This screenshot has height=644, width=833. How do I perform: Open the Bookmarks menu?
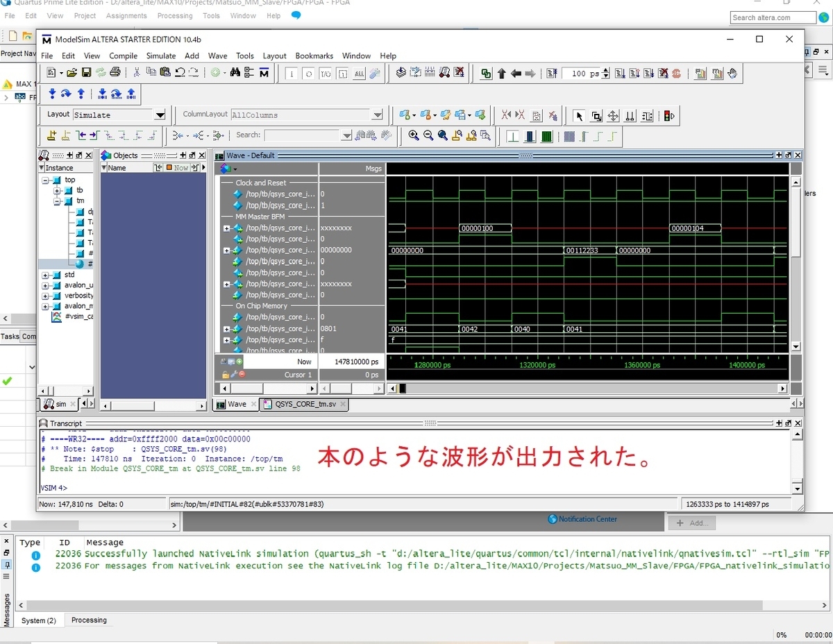pyautogui.click(x=314, y=56)
